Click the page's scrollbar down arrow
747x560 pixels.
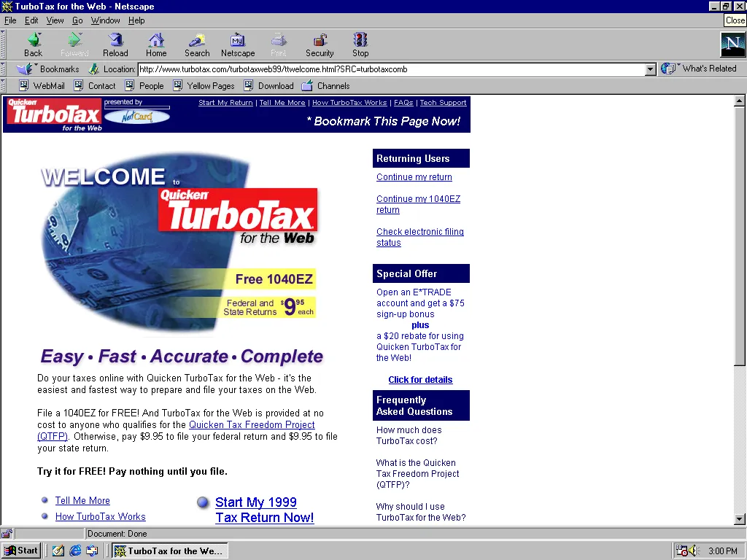tap(740, 519)
